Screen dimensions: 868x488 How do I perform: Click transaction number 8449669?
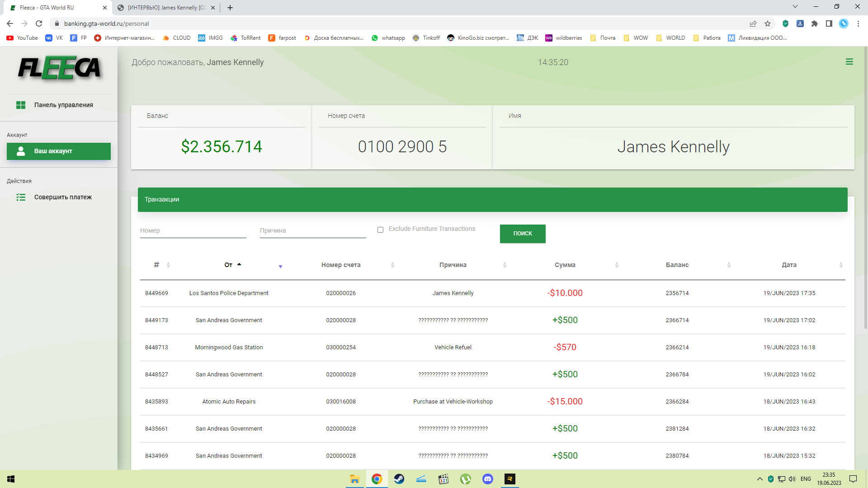point(156,293)
